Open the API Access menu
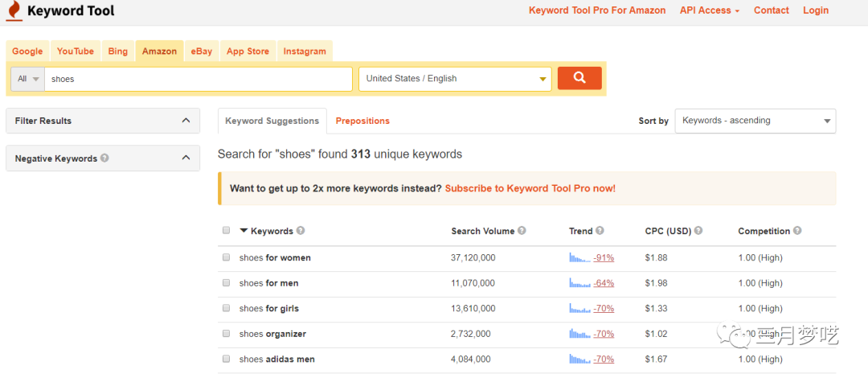This screenshot has height=374, width=868. click(709, 10)
